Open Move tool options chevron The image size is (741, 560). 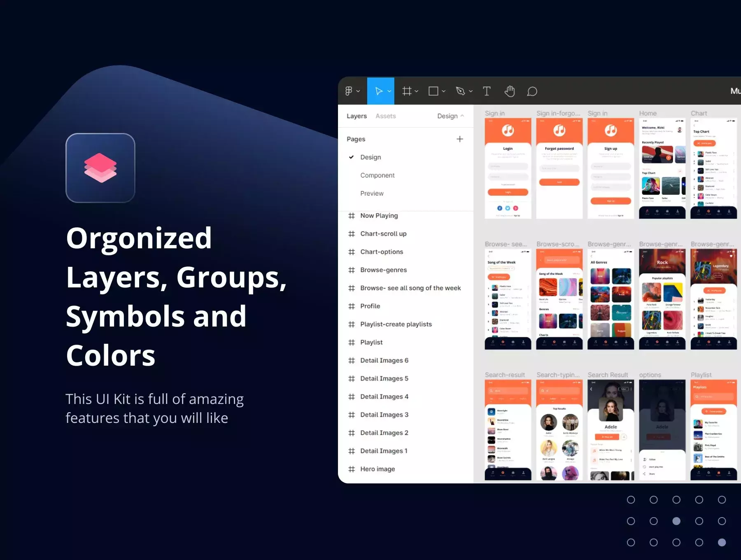click(389, 91)
